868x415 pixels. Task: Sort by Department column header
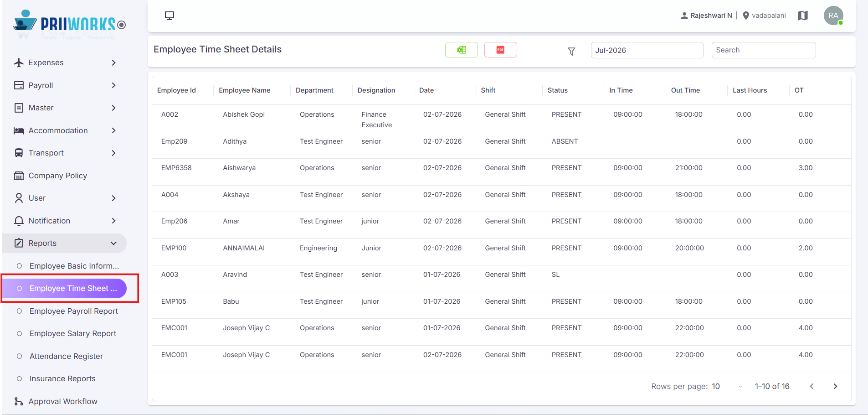[314, 90]
